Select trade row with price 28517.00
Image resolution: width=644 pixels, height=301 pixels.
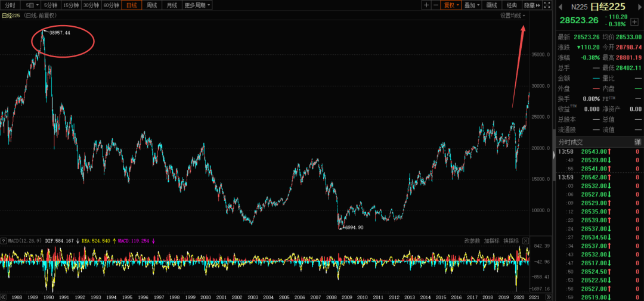pos(599,263)
